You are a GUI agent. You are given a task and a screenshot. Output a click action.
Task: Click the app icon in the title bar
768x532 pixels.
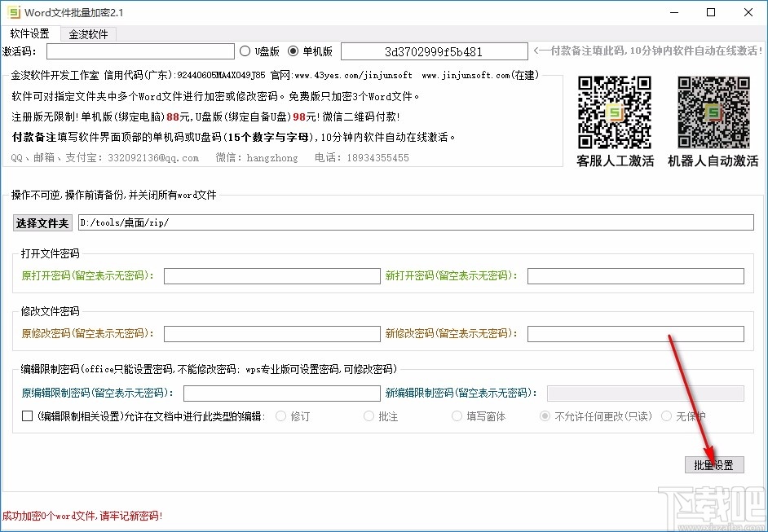[12, 12]
